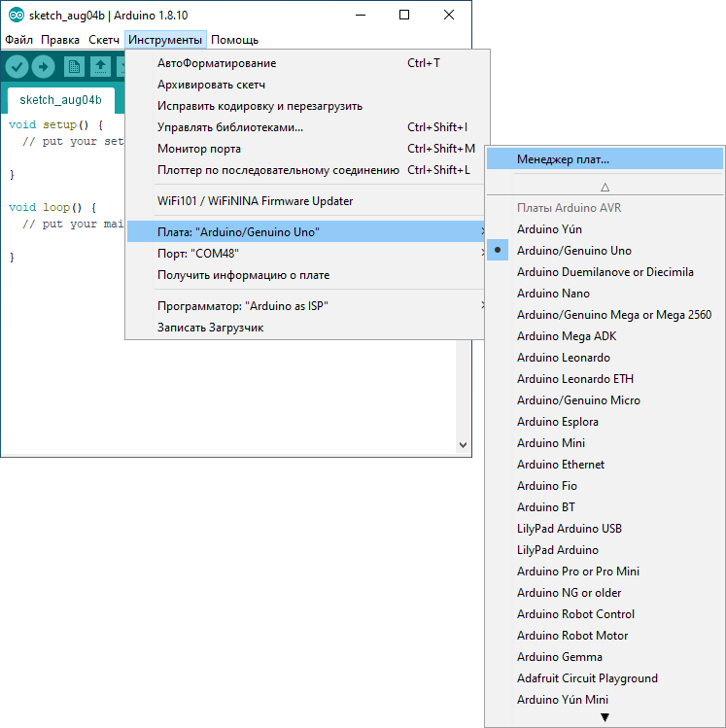726x728 pixels.
Task: Close the Инструменты menu in menu bar
Action: [165, 40]
